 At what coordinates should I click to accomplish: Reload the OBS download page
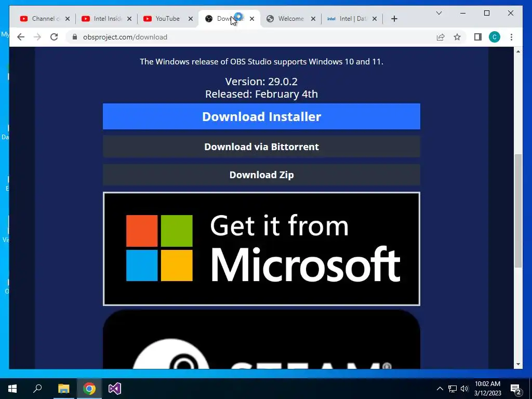tap(54, 37)
